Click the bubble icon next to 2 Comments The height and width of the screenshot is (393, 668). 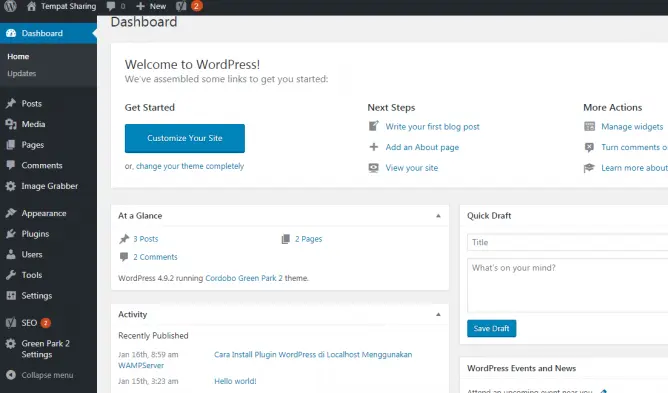[x=124, y=257]
